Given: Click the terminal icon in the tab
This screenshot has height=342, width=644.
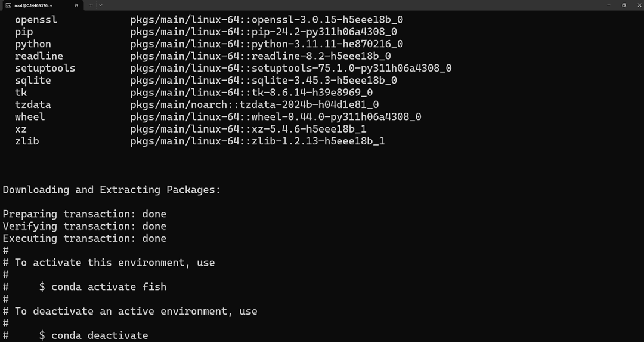Looking at the screenshot, I should tap(8, 5).
